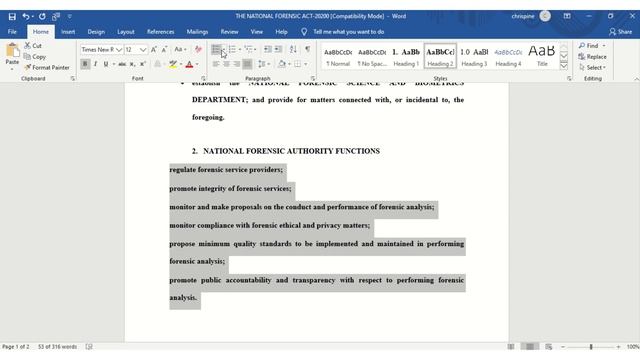Apply superscript formatting
The width and height of the screenshot is (640, 360).
point(142,64)
